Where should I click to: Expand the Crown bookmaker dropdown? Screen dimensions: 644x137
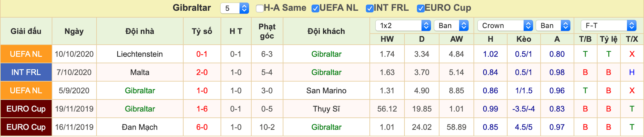(x=505, y=25)
